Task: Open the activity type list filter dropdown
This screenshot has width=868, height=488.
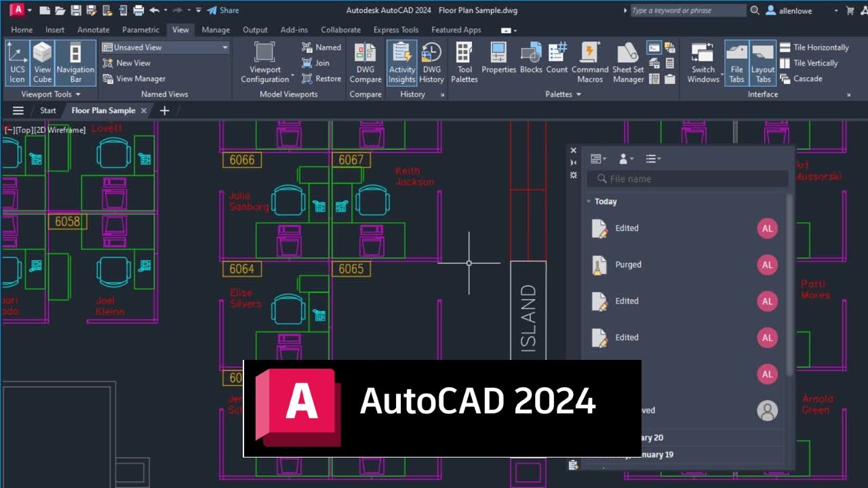Action: [653, 159]
